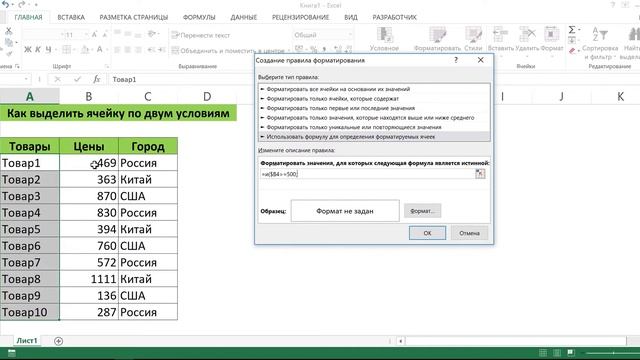Open the Общий number format dropdown
The width and height of the screenshot is (640, 360).
click(350, 35)
